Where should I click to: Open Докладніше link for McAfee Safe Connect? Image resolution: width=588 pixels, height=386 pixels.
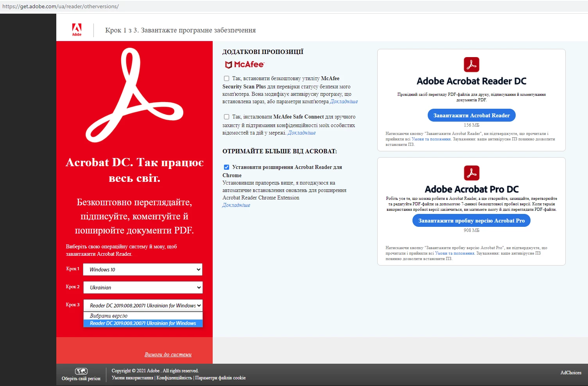[302, 133]
